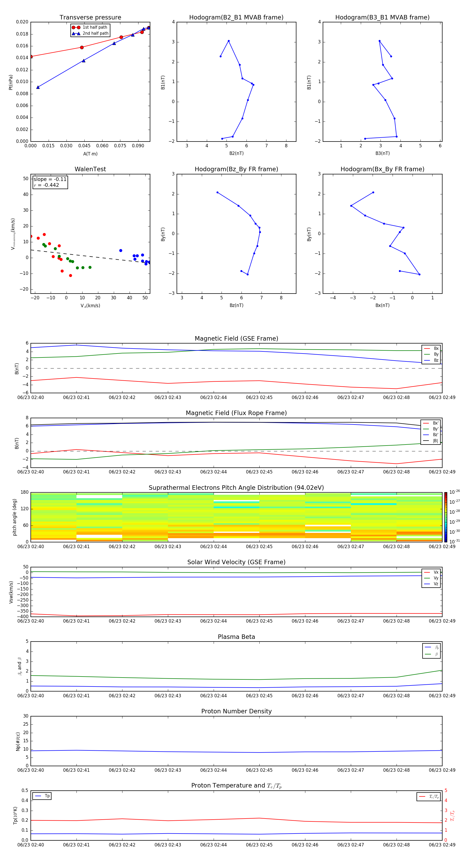Screen dimensions: 473x868
Task: Click the '10^-31' colorbar tick label
Action: [455, 542]
